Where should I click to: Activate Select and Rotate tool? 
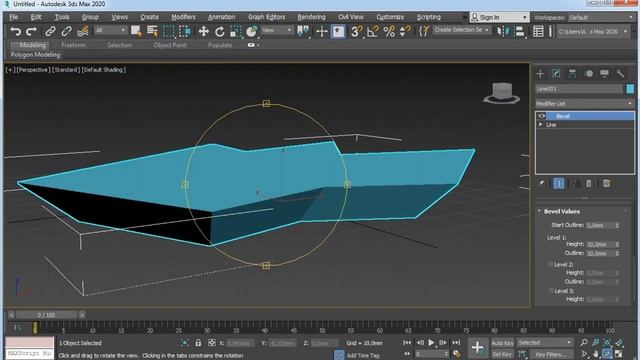click(x=220, y=31)
